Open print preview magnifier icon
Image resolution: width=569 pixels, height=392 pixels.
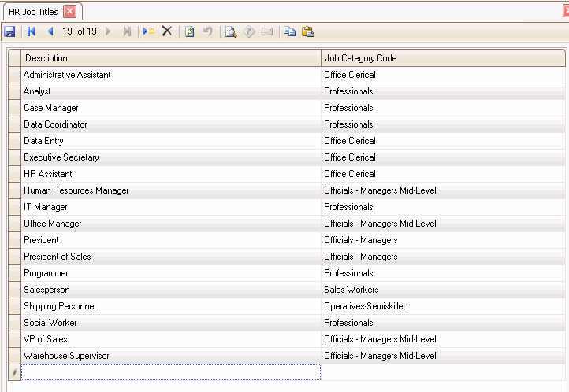pyautogui.click(x=231, y=31)
